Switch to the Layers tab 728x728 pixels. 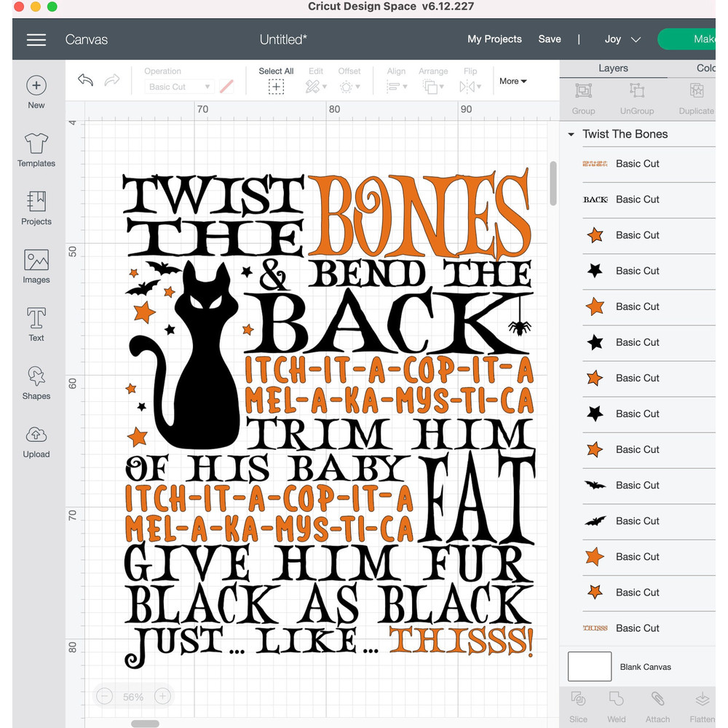(x=613, y=68)
